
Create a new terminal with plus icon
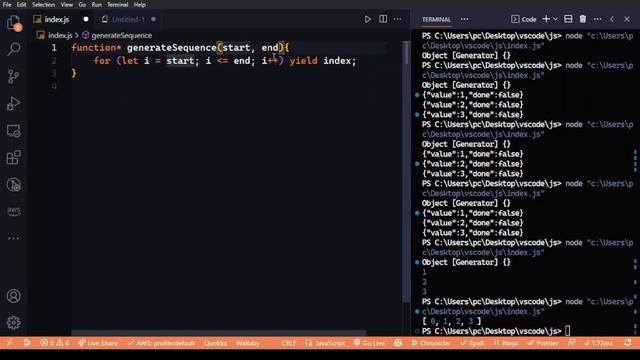(x=546, y=19)
